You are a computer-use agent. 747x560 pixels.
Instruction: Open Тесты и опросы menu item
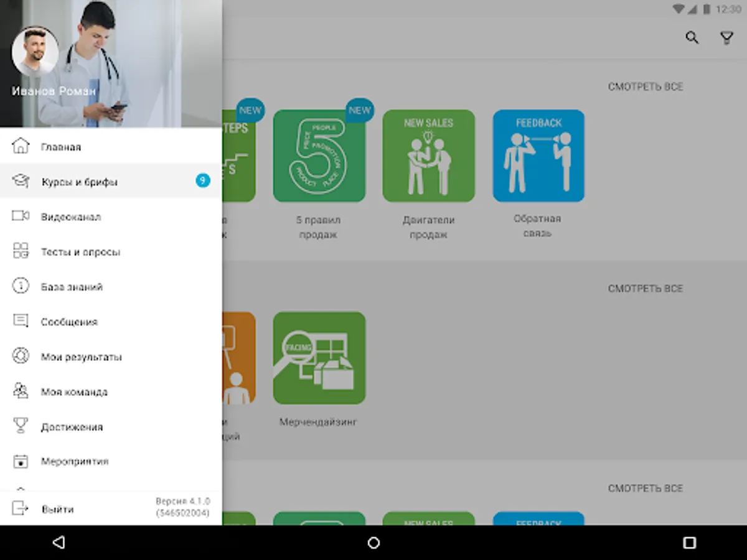coord(111,251)
